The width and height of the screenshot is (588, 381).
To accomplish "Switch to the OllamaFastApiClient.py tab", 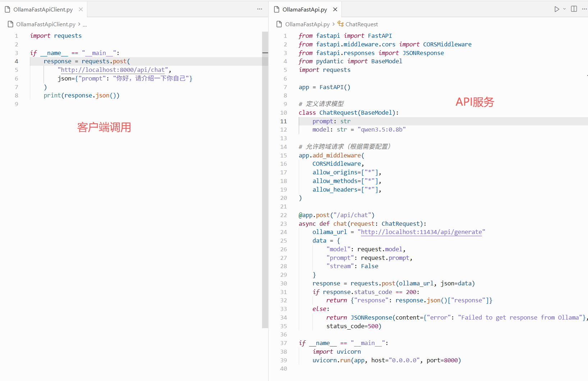I will tap(43, 9).
